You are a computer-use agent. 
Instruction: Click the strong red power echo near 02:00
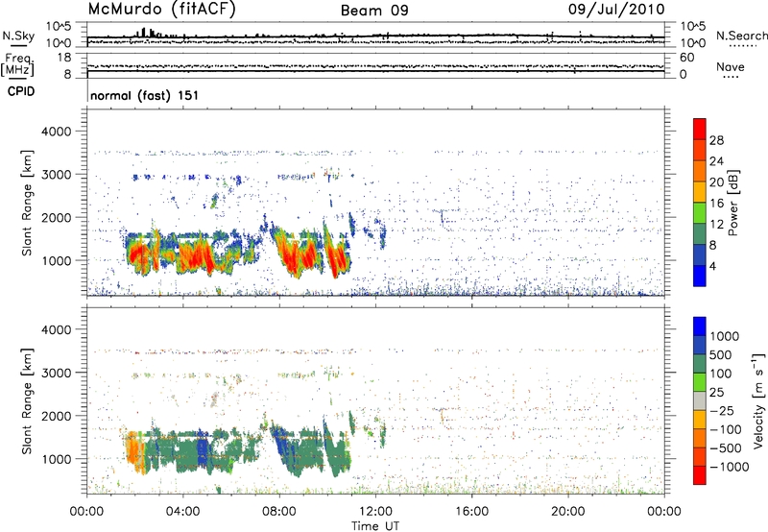click(138, 254)
